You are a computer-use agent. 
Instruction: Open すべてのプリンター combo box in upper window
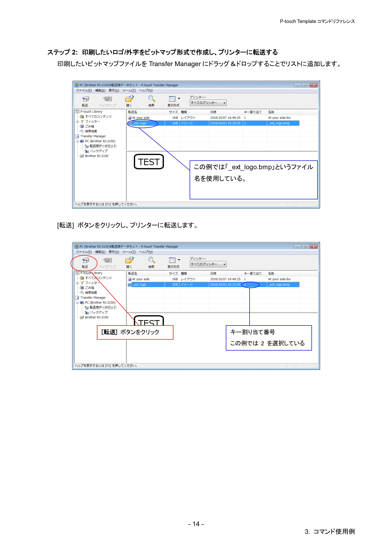pyautogui.click(x=208, y=103)
